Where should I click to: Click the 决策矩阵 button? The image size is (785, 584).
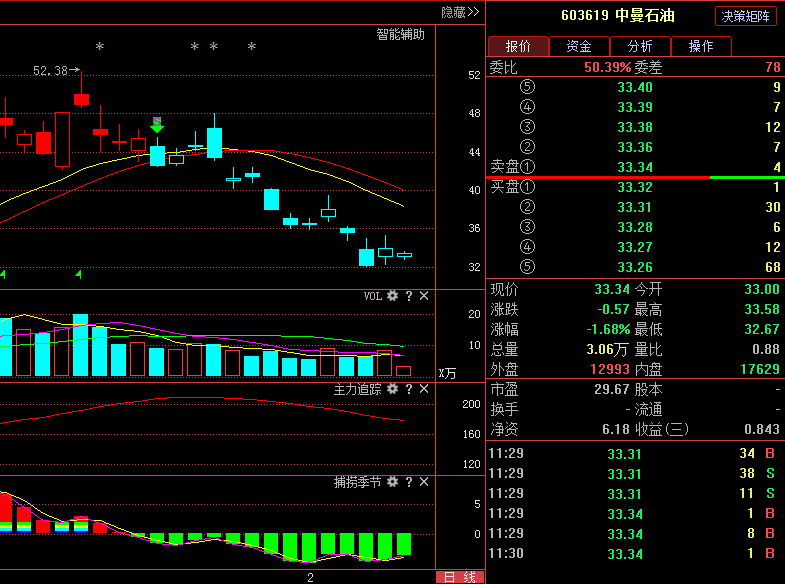pyautogui.click(x=745, y=16)
